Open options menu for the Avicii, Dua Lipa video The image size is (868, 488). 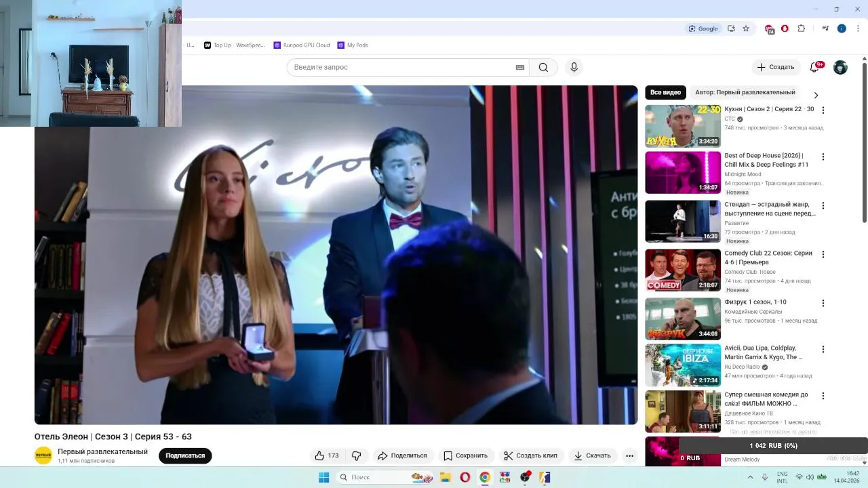[x=823, y=349]
